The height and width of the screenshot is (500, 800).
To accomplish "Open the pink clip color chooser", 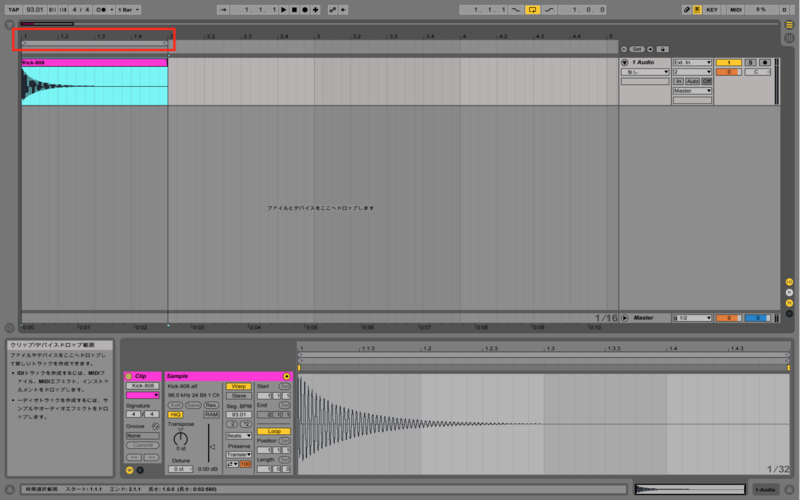I will point(142,395).
